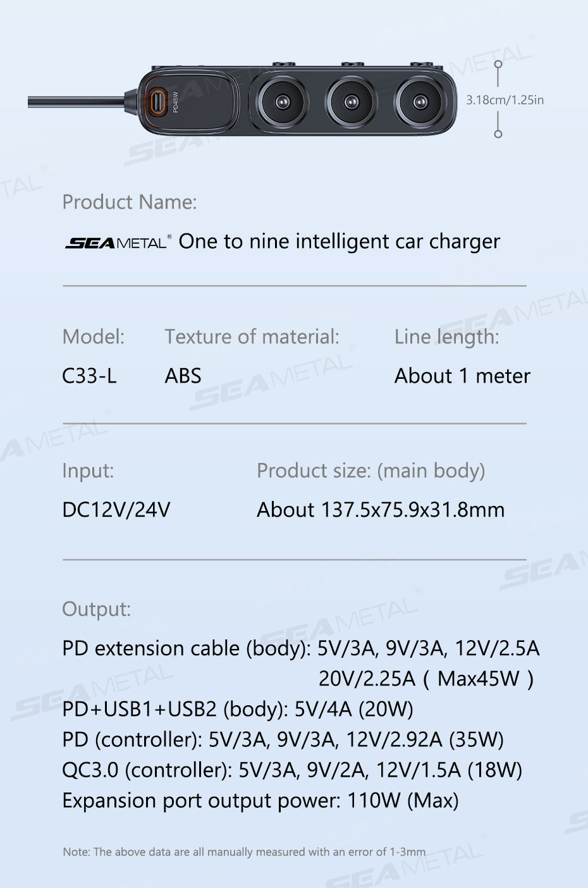Click the model value C33-L
588x888 pixels.
click(x=89, y=376)
